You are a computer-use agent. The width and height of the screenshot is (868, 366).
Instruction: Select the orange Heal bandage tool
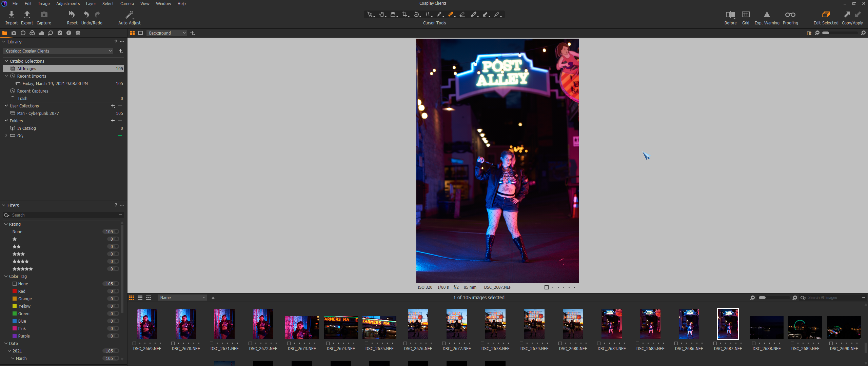tap(451, 15)
